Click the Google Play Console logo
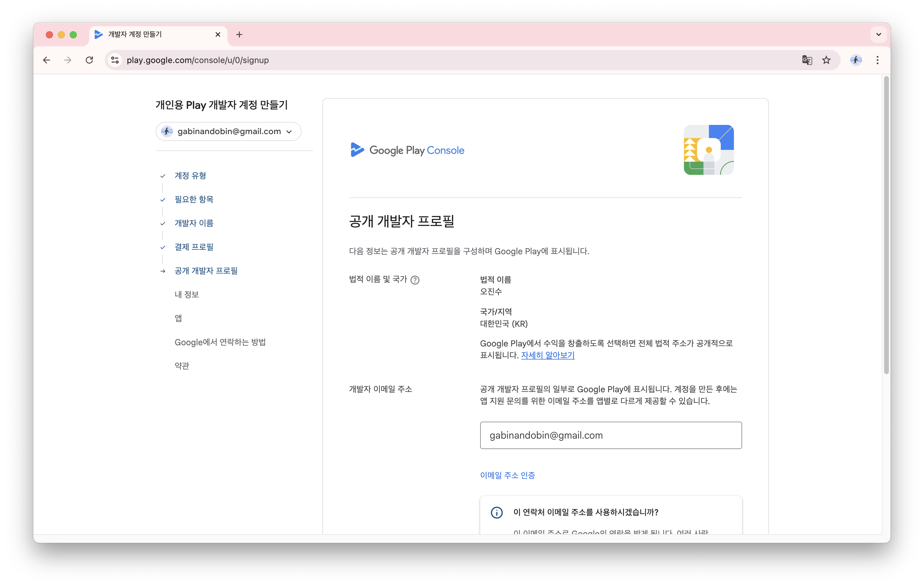This screenshot has width=924, height=587. click(407, 150)
